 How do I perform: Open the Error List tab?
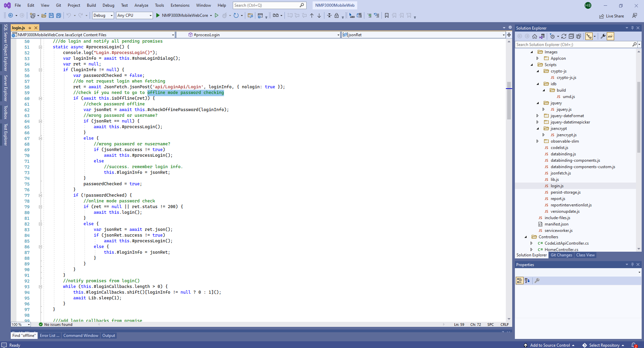pyautogui.click(x=49, y=336)
